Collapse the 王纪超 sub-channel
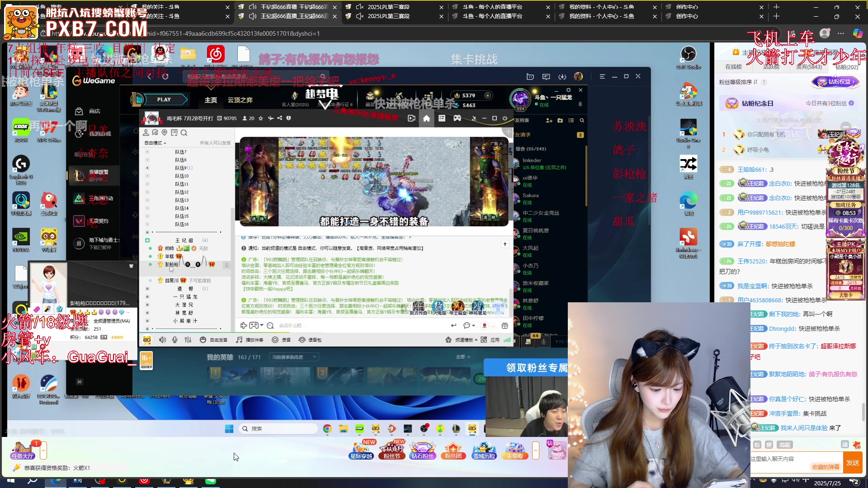The image size is (868, 488). click(147, 240)
